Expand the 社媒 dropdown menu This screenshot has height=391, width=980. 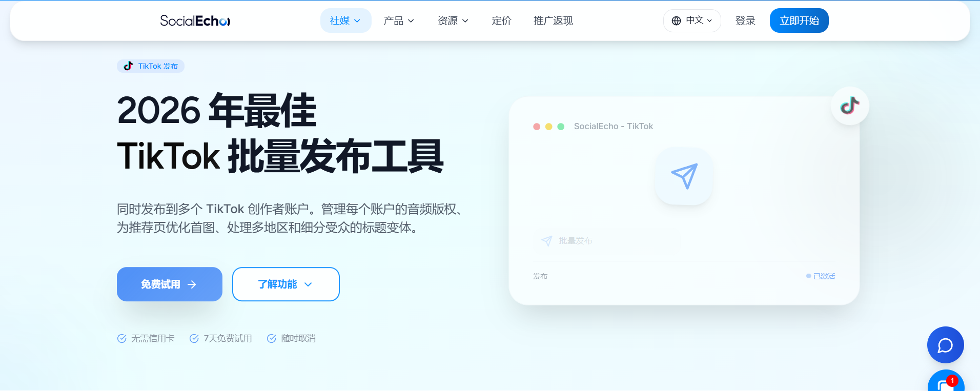[345, 20]
